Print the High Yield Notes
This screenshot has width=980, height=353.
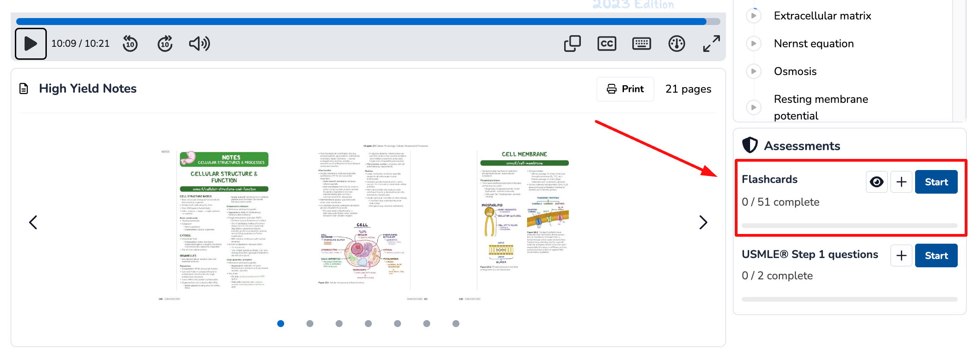(x=625, y=89)
